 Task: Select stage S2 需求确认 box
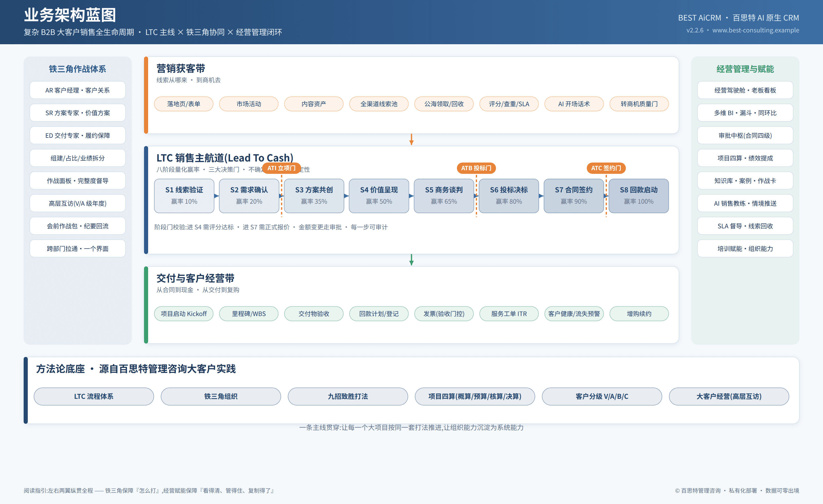pos(249,196)
